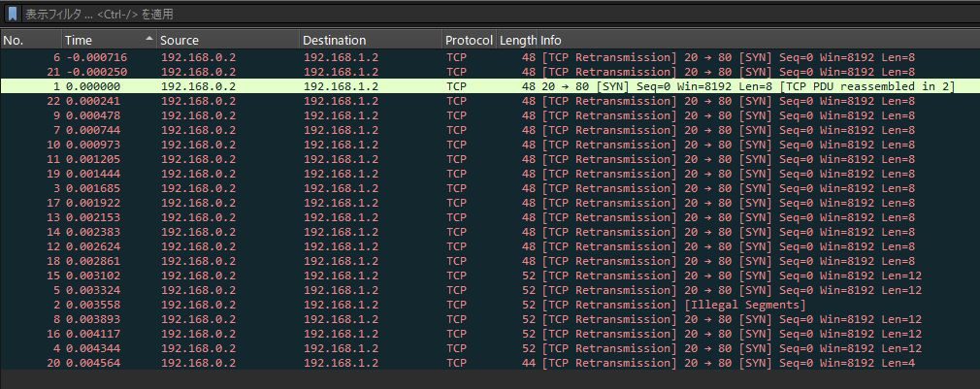This screenshot has height=389, width=980.
Task: Sort packets by the Source column
Action: 223,40
